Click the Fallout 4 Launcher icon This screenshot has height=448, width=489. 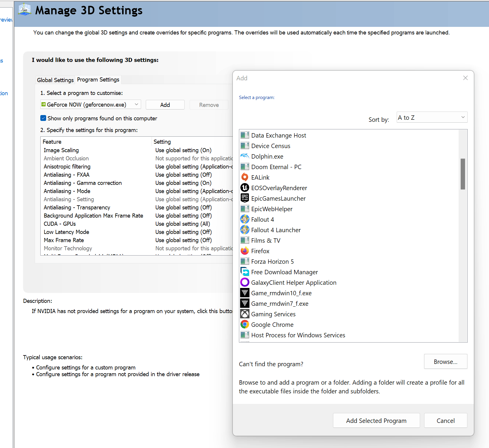pyautogui.click(x=245, y=230)
